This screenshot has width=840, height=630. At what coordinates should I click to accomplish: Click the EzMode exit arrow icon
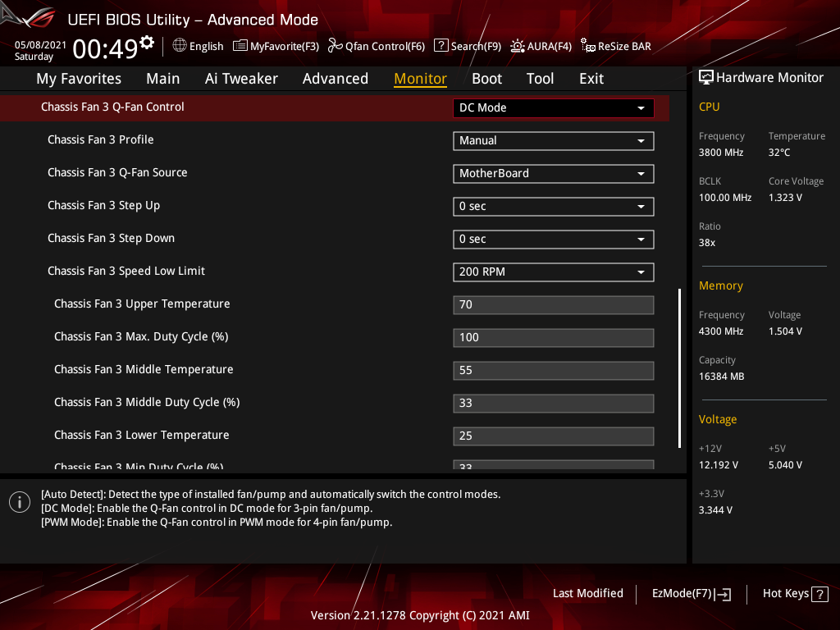coord(723,594)
